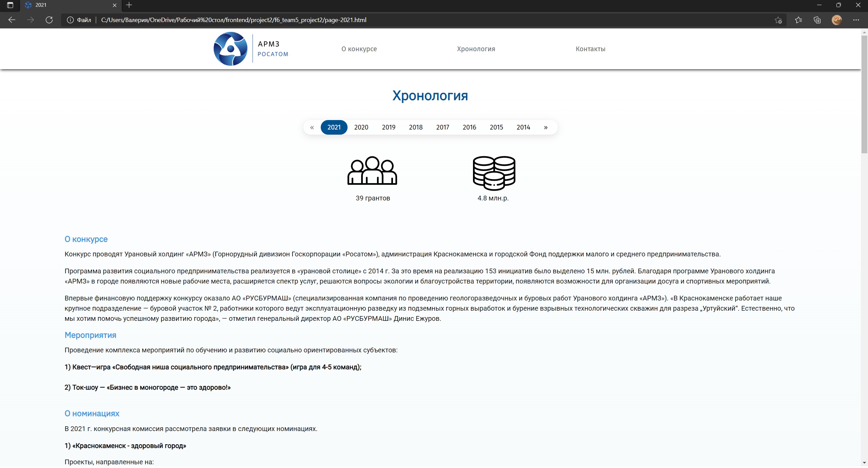Open the browser Collections icon
868x468 pixels.
[x=817, y=20]
